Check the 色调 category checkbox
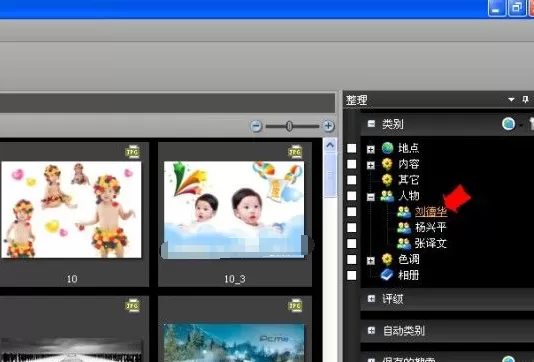 click(352, 259)
